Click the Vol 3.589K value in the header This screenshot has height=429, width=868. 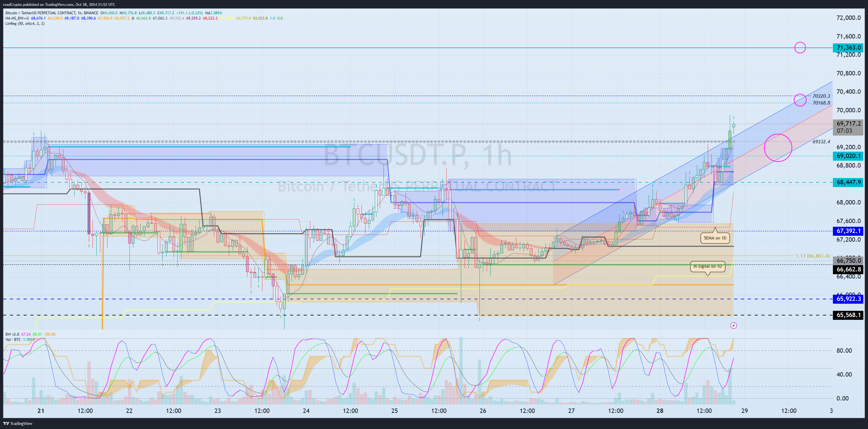[213, 13]
